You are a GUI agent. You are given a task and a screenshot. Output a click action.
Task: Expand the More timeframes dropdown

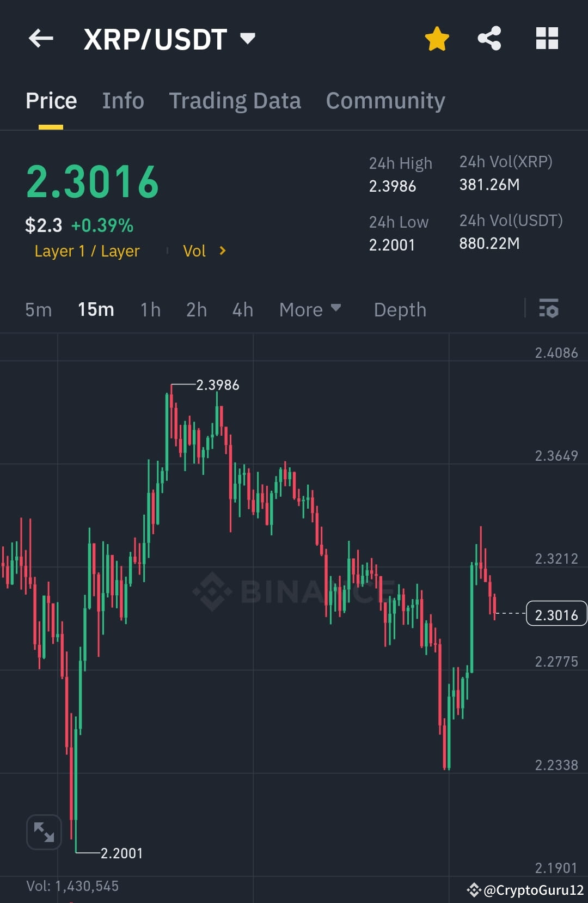coord(309,309)
